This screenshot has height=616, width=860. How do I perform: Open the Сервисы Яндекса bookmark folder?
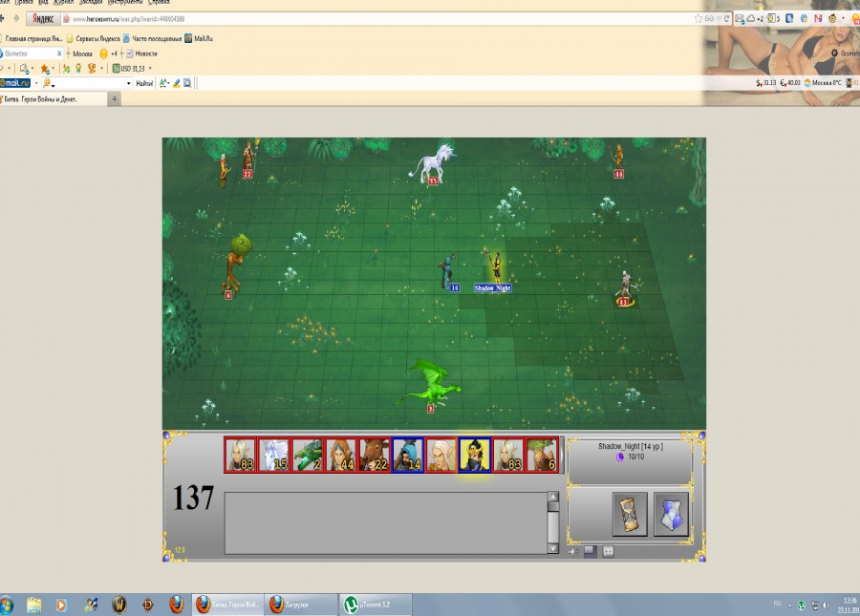pyautogui.click(x=94, y=38)
